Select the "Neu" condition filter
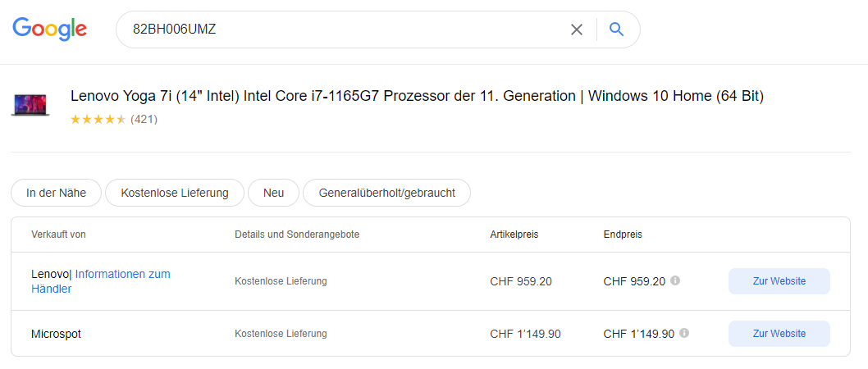Image resolution: width=868 pixels, height=369 pixels. coord(273,193)
